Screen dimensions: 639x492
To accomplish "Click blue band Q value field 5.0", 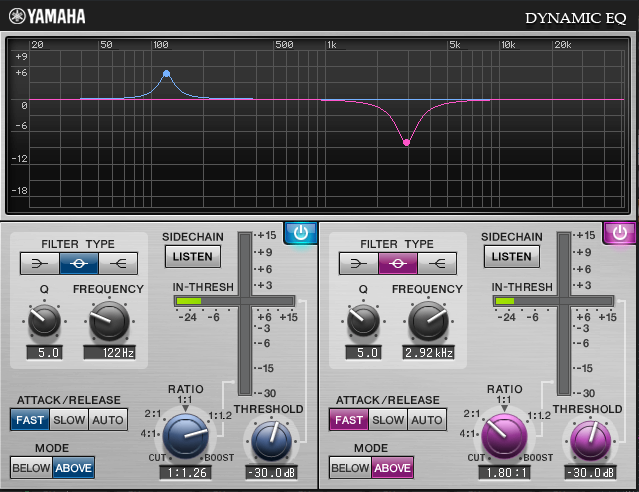I will 44,353.
